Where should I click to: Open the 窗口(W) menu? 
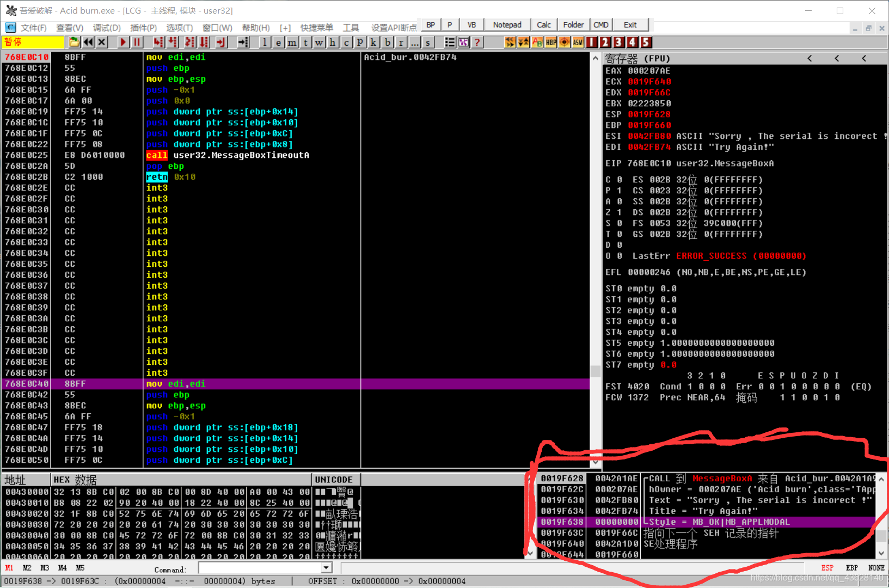pyautogui.click(x=217, y=27)
